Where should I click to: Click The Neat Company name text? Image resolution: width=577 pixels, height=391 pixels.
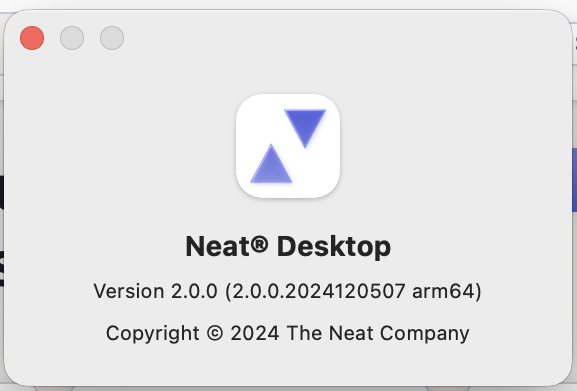(x=378, y=334)
